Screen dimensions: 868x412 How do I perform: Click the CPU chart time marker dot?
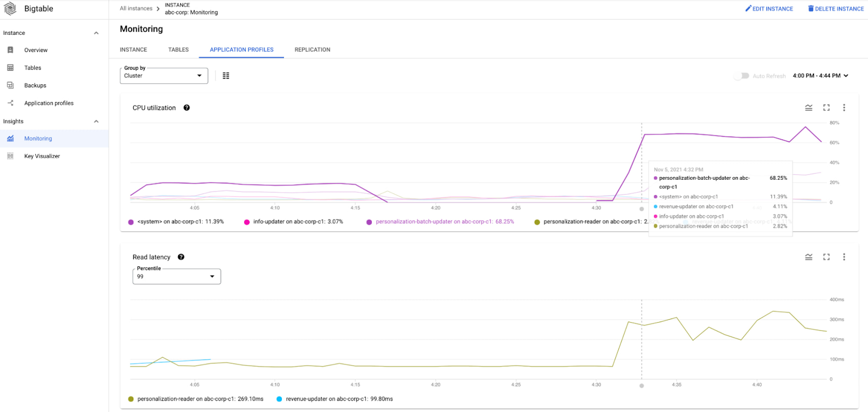(x=642, y=209)
